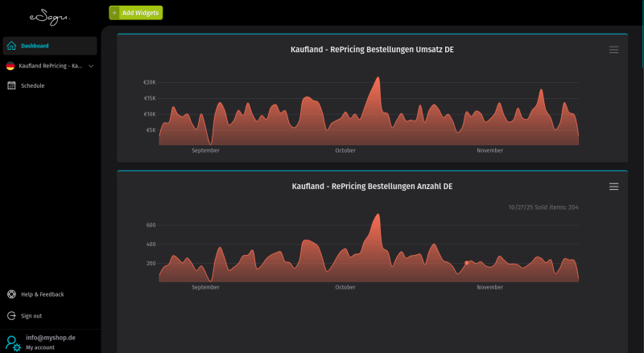Viewport: 644px width, 353px height.
Task: Click November label on Umsatz chart
Action: click(x=490, y=150)
